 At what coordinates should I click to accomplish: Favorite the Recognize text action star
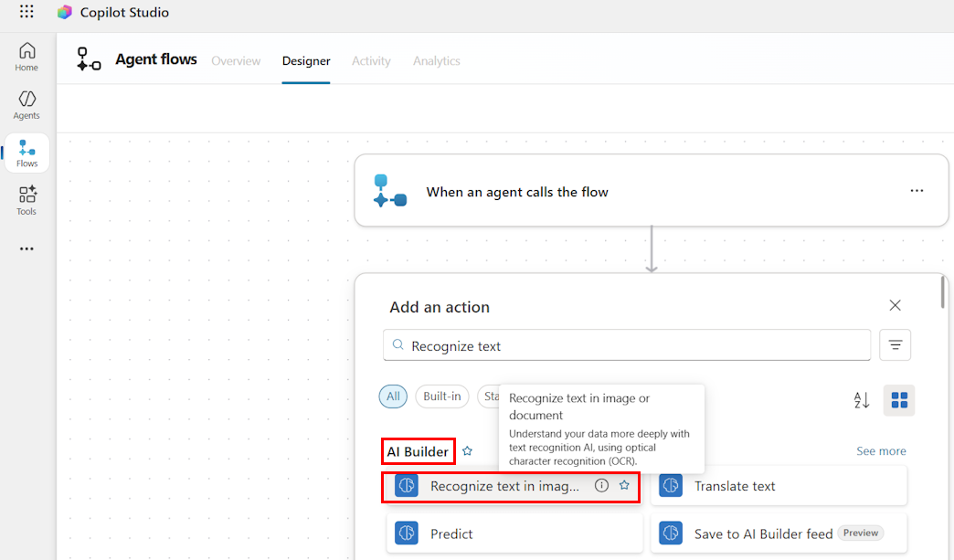pos(624,485)
